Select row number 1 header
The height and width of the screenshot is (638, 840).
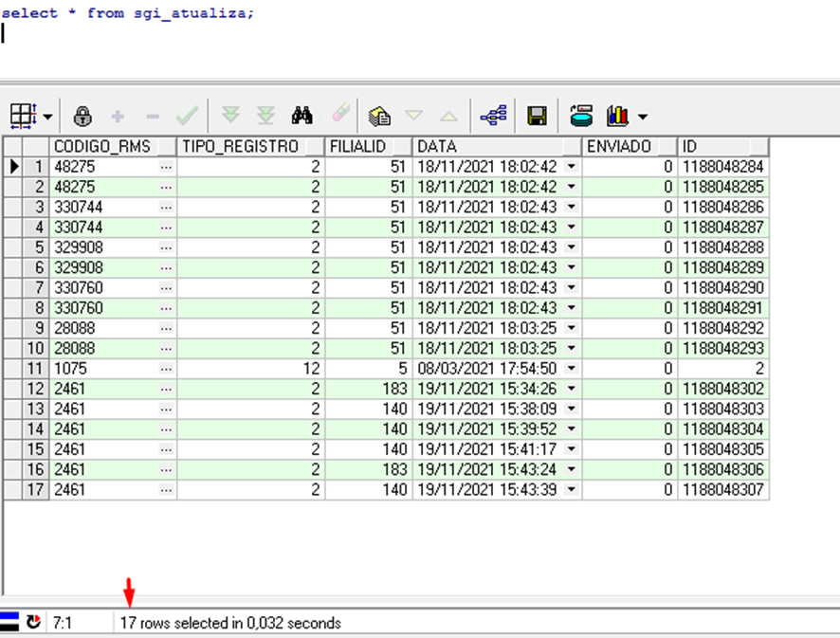pos(36,167)
